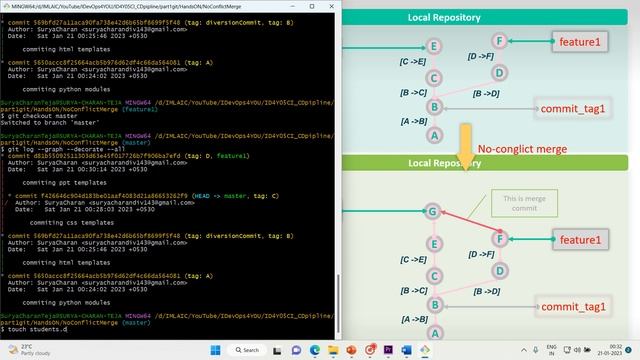Click commit node C in the lower diagram

tap(434, 276)
